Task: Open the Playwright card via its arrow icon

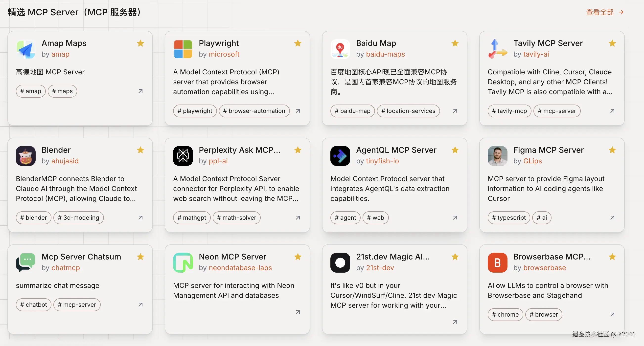Action: click(x=298, y=111)
